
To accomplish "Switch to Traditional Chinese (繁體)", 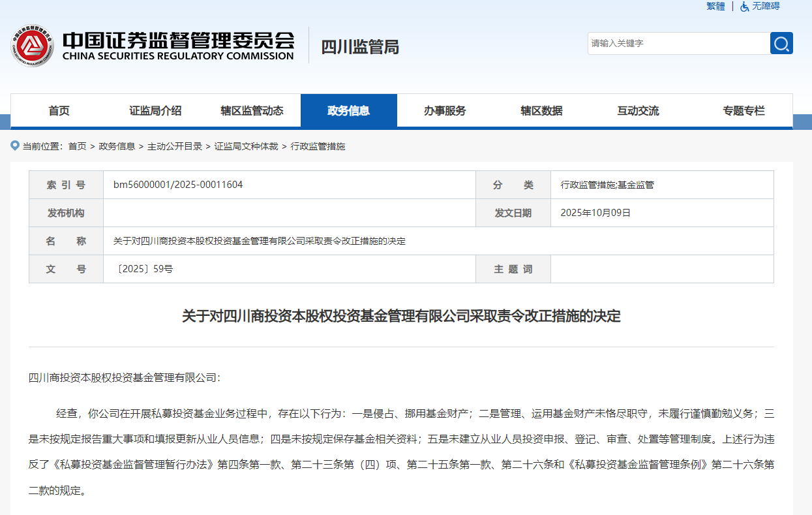I will (x=715, y=6).
